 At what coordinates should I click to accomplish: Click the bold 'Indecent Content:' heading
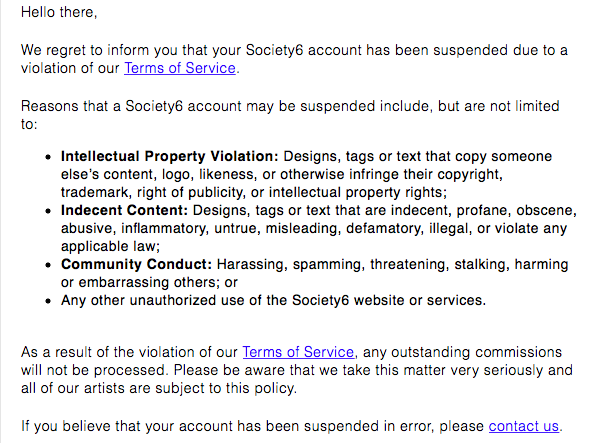(x=124, y=210)
